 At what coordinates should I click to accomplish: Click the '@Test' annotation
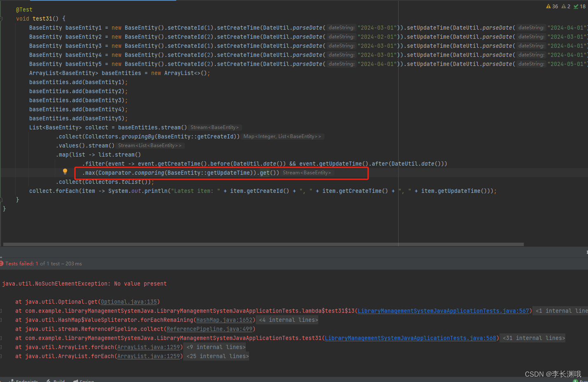pyautogui.click(x=24, y=9)
